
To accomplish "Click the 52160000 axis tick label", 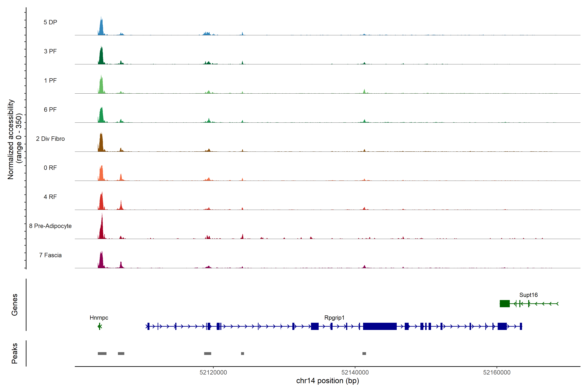I will tap(497, 372).
